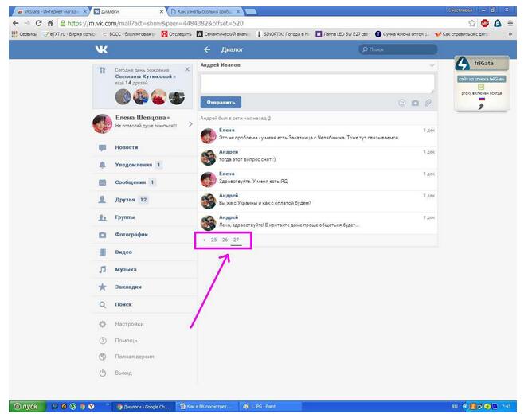
Task: Close the birthday notification banner
Action: click(187, 69)
